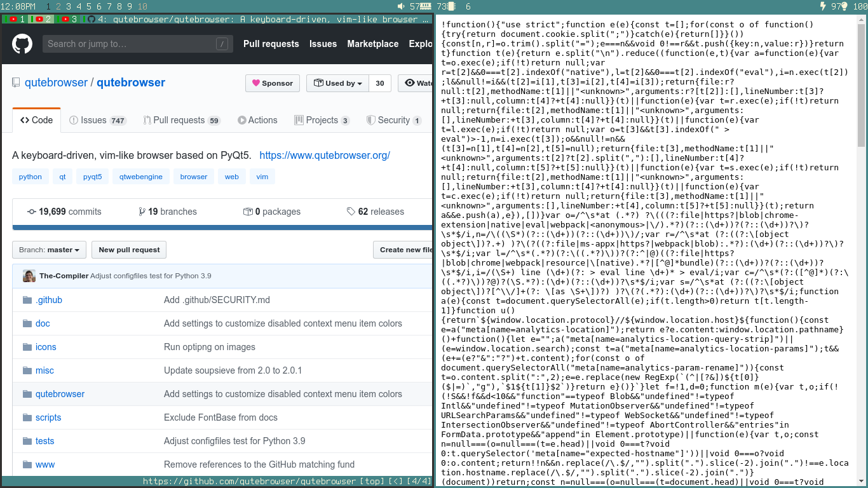Click the GitHub octocat logo
Viewport: 868px width, 488px height.
coord(22,44)
